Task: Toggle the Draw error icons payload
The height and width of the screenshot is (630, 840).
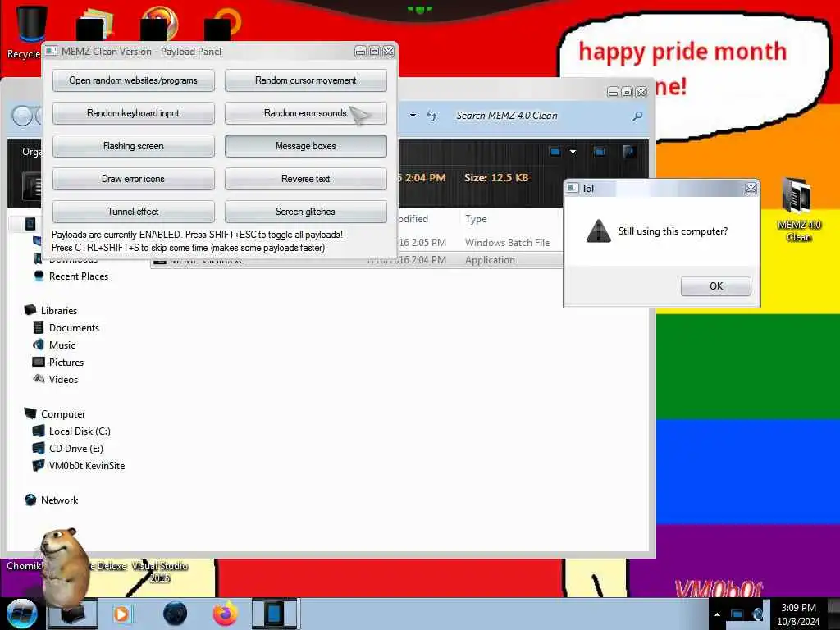Action: coord(134,178)
